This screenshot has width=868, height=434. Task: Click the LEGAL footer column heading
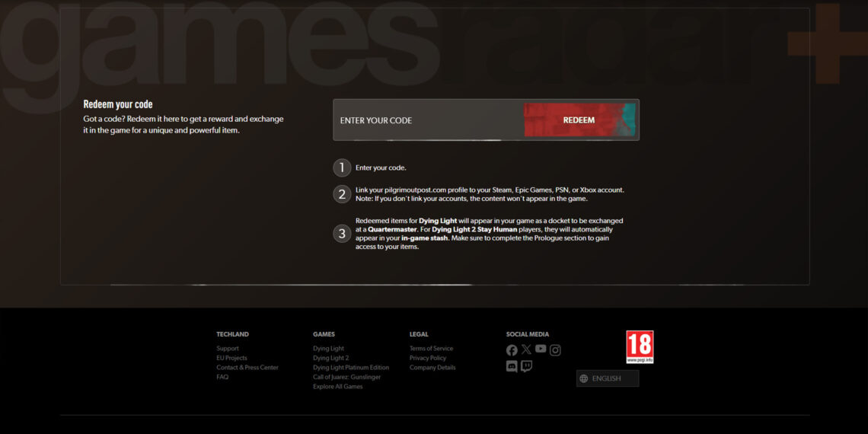(419, 334)
